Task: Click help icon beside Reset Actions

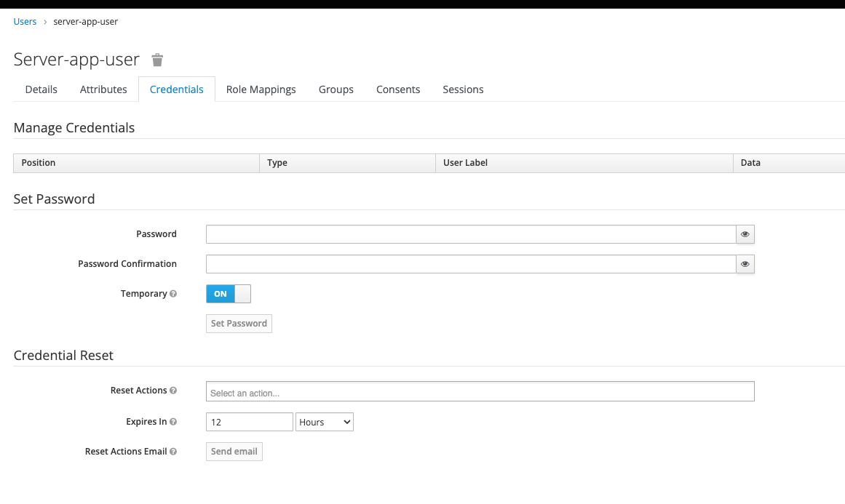Action: click(x=173, y=391)
